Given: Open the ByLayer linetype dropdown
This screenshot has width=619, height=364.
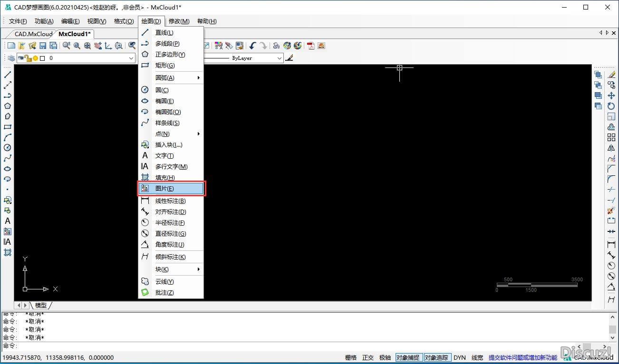Looking at the screenshot, I should pos(279,58).
